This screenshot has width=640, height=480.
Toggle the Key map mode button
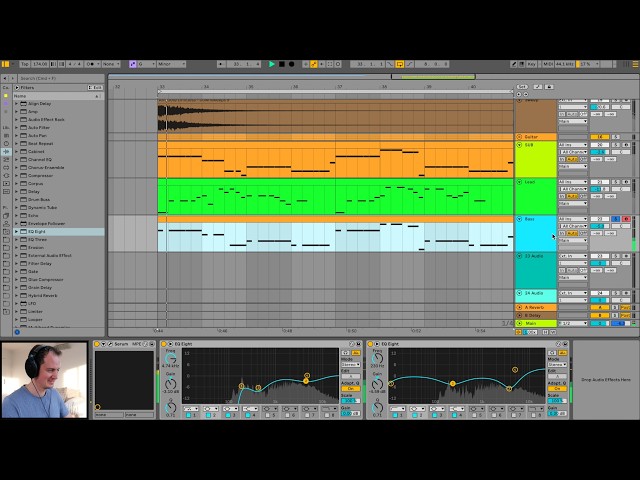click(531, 64)
